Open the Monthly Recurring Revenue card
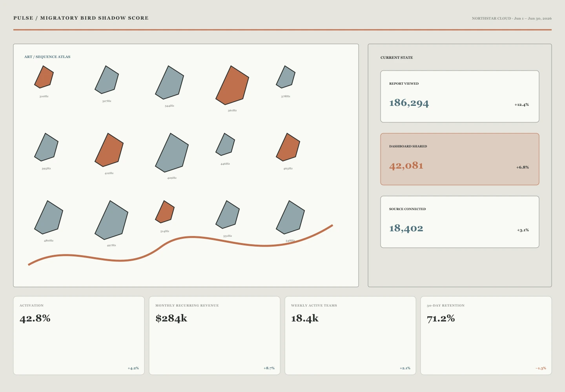The height and width of the screenshot is (392, 565). (x=215, y=336)
